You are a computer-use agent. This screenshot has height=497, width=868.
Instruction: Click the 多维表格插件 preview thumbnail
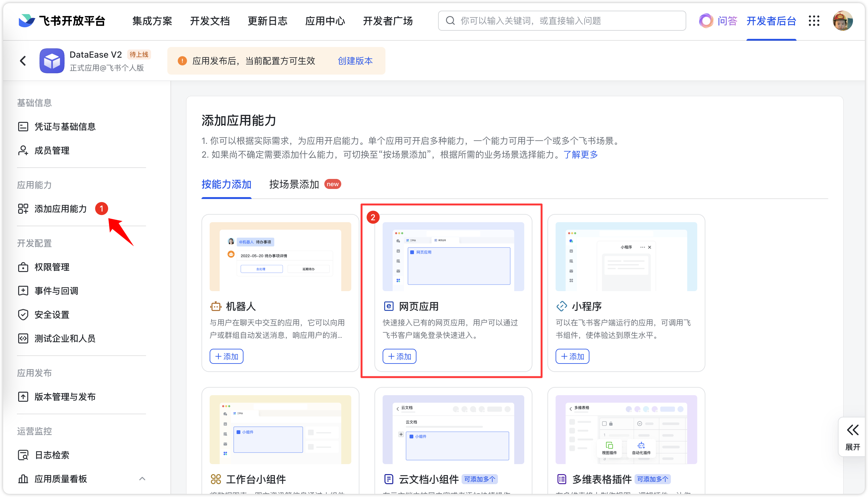point(626,429)
